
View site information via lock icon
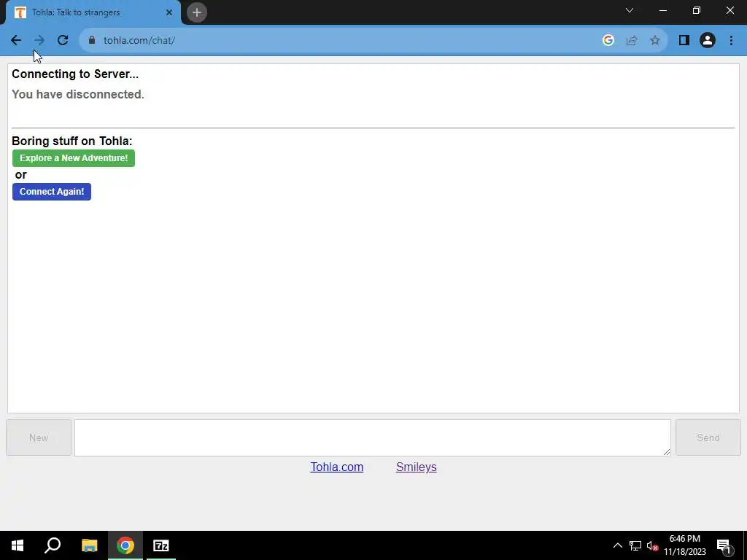(92, 40)
